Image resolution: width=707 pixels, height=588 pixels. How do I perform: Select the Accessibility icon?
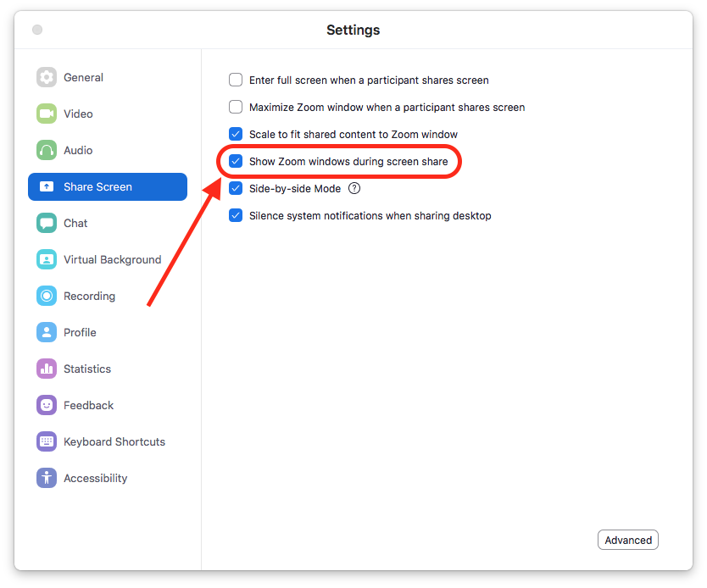47,478
